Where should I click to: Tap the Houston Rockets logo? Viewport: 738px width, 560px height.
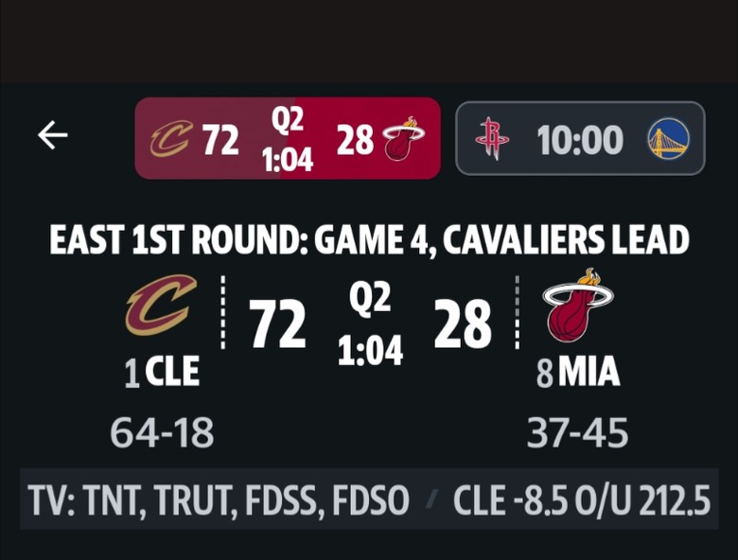(x=492, y=138)
